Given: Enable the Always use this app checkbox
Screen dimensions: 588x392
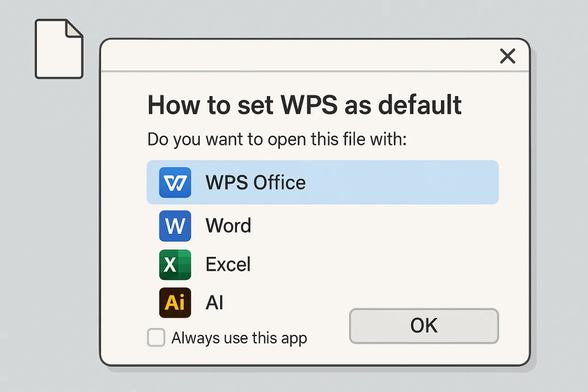Looking at the screenshot, I should tap(156, 338).
